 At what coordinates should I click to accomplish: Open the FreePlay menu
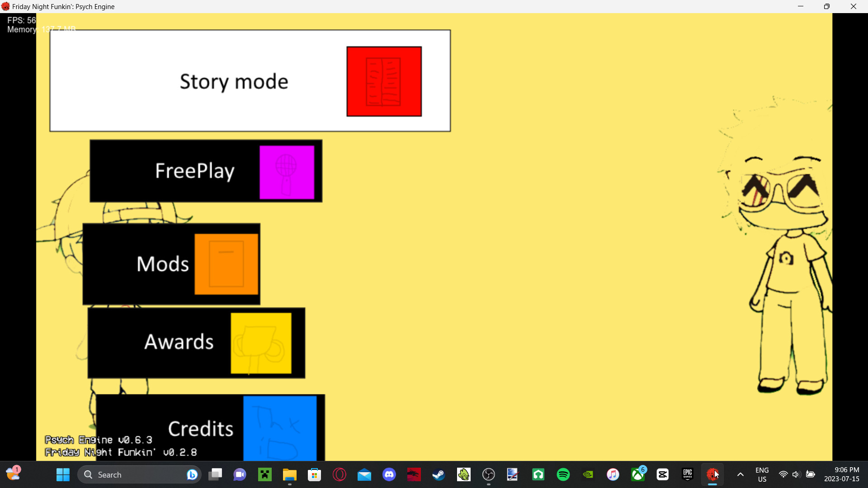(206, 171)
